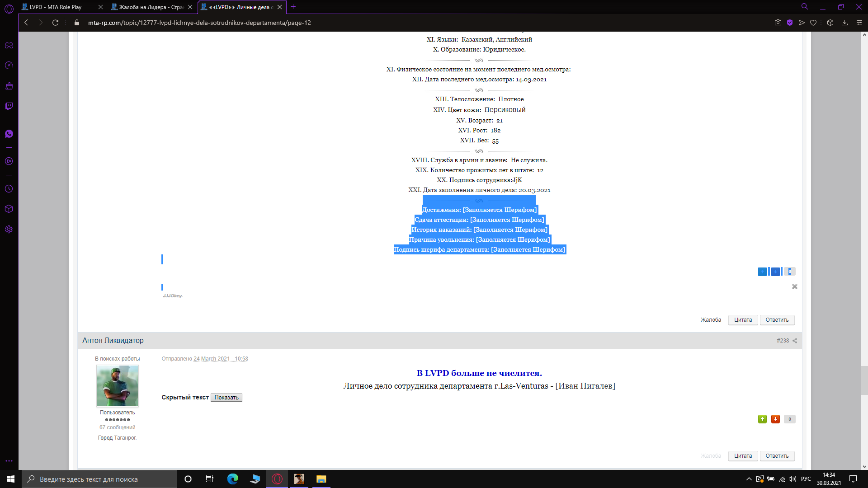Open Антон Ликвидатор's avatar thumbnail
Image resolution: width=868 pixels, height=488 pixels.
pyautogui.click(x=118, y=386)
